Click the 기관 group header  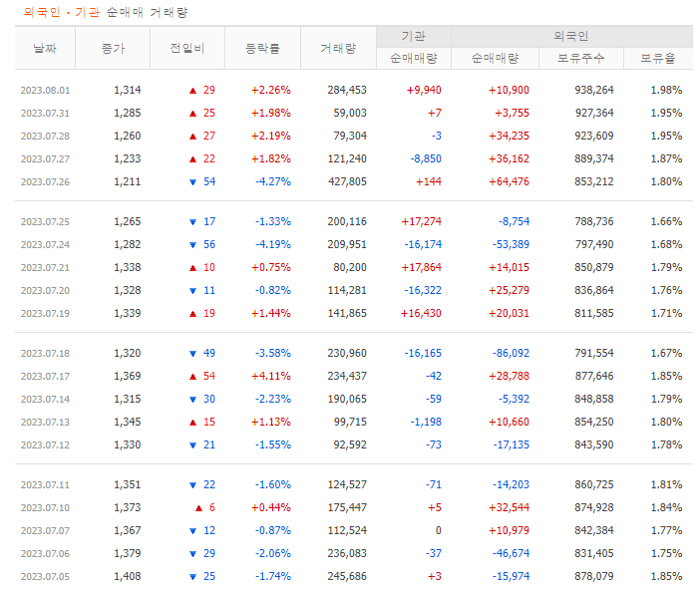coord(414,36)
